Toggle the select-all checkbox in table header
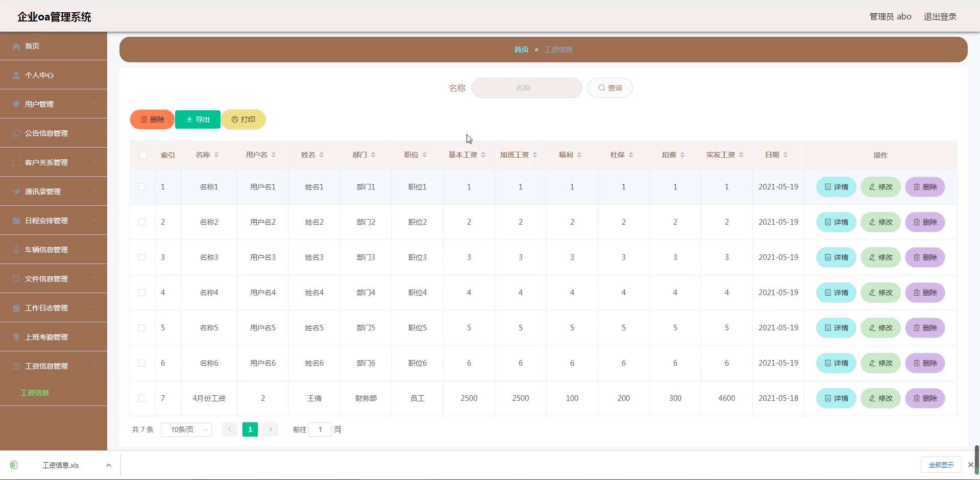The height and width of the screenshot is (480, 980). click(x=142, y=155)
